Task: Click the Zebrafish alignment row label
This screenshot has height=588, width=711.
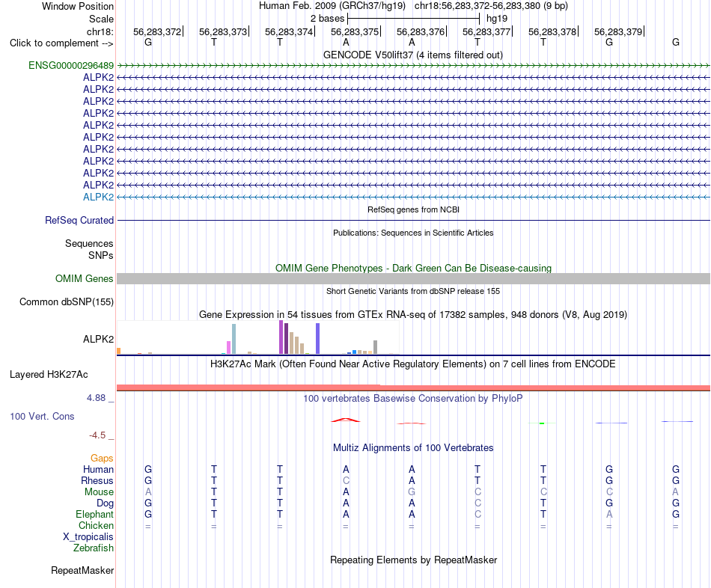Action: 94,548
